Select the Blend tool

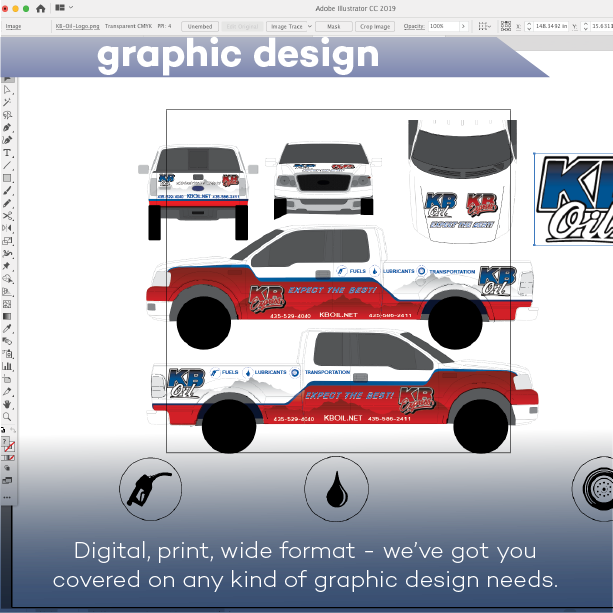point(7,341)
